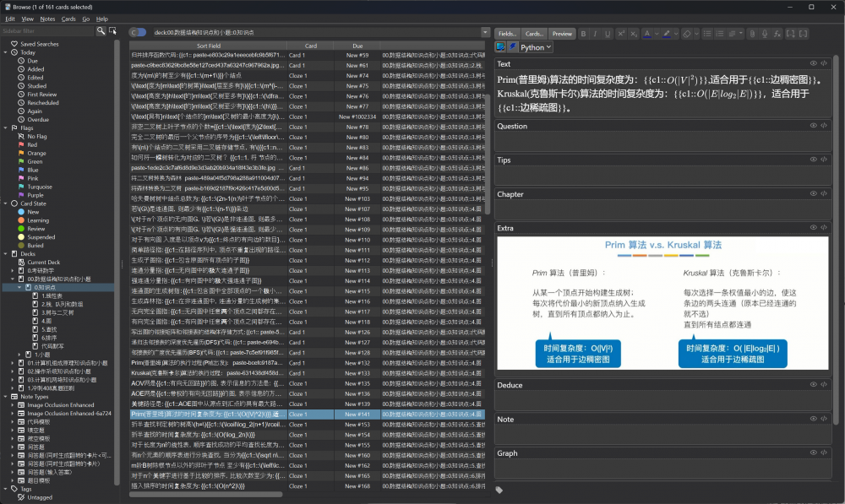Toggle visual editor eye for Graph field
This screenshot has height=504, width=845.
813,453
